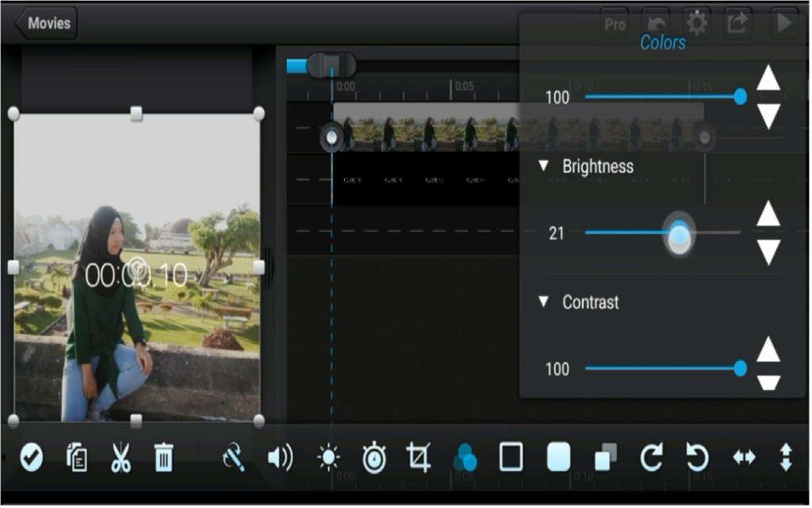Image resolution: width=812 pixels, height=508 pixels.
Task: Open settings with the gear icon
Action: [697, 23]
